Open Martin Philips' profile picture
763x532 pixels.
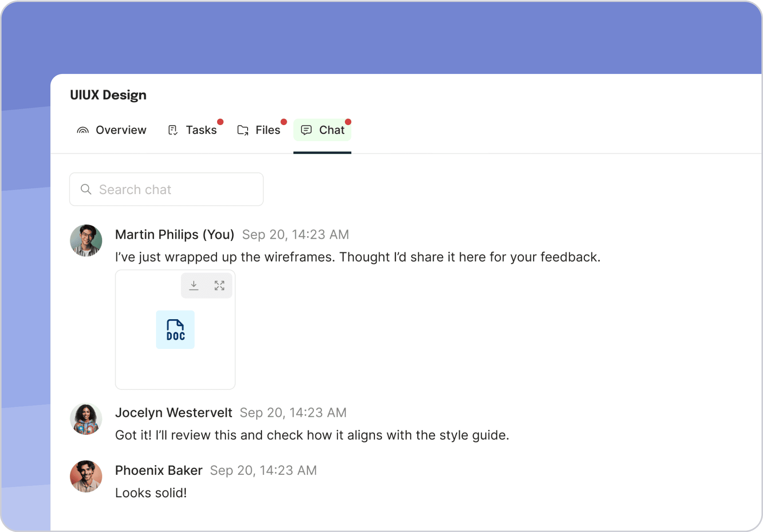tap(86, 241)
